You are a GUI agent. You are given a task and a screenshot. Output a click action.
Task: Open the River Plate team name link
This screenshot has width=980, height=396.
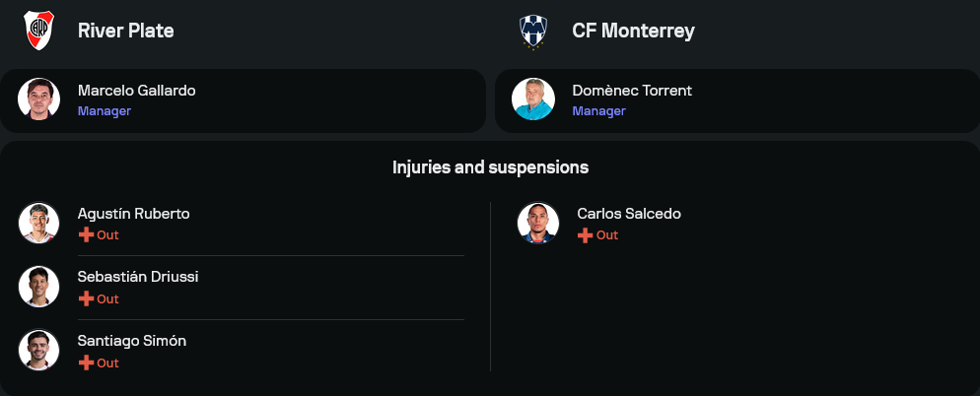(125, 31)
